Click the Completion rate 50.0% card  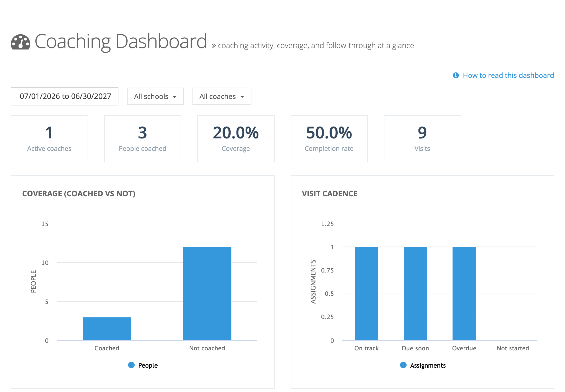[329, 139]
